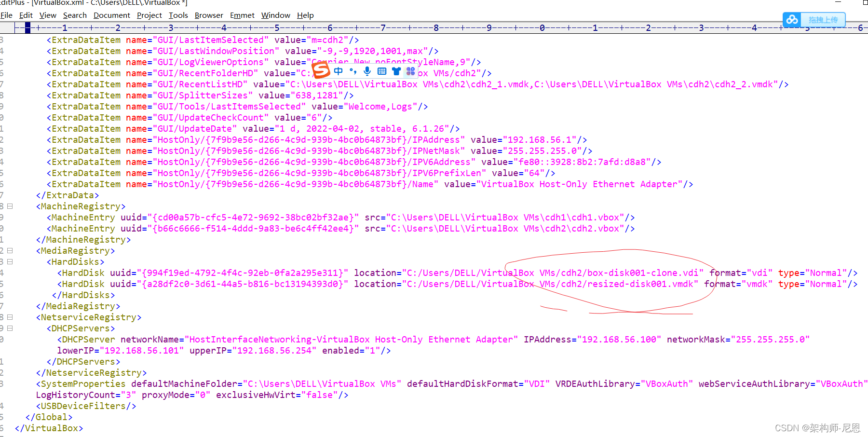
Task: Open the View menu
Action: pos(48,15)
